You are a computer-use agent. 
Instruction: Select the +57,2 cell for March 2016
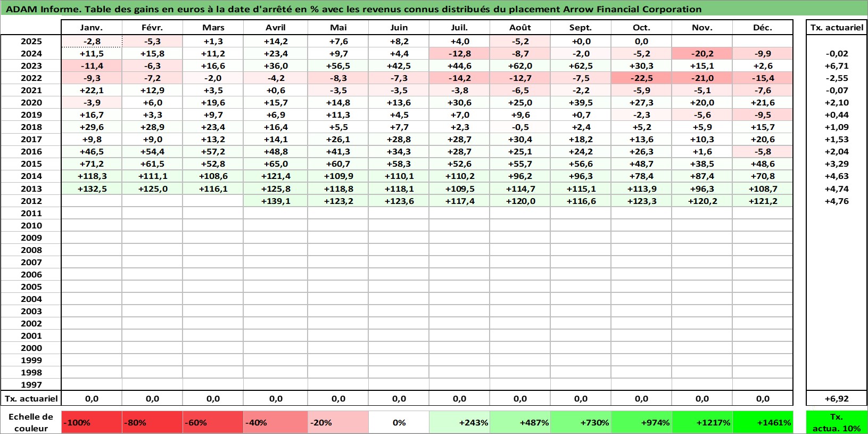(213, 151)
